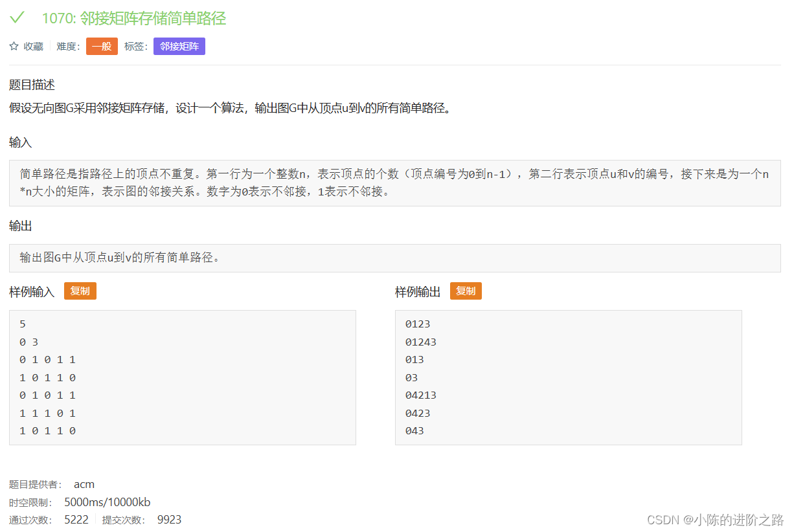This screenshot has width=794, height=532.
Task: Click sample output line 0123
Action: click(418, 324)
